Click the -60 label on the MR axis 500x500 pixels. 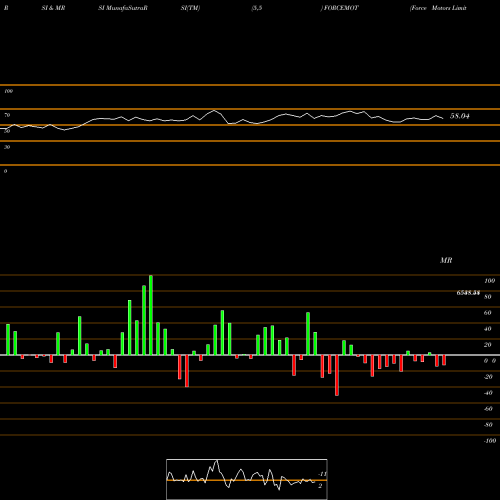point(488,409)
